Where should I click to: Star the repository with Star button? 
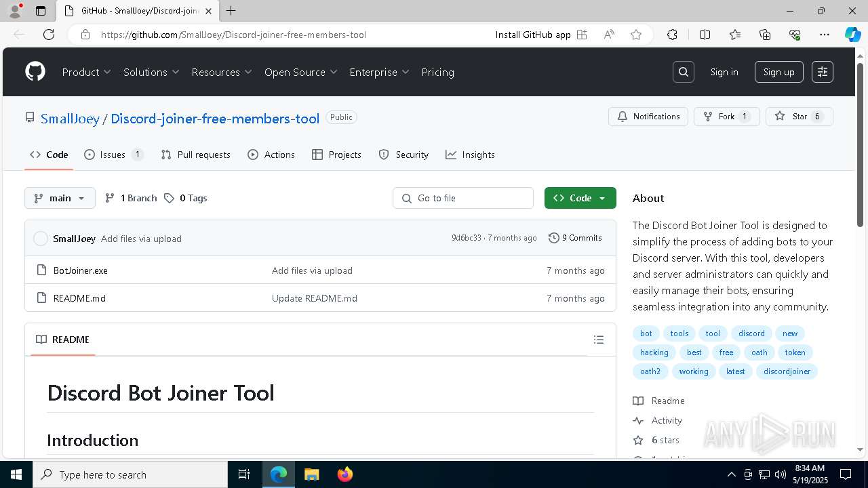tap(800, 117)
